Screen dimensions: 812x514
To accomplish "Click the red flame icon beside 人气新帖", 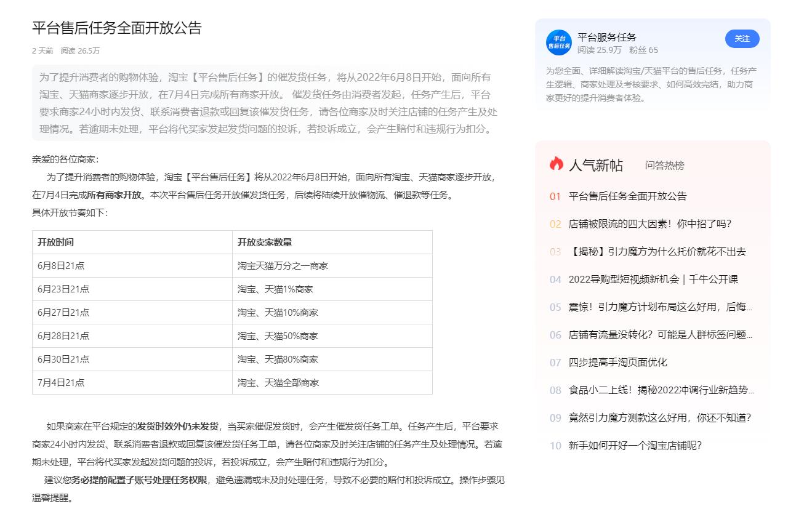I will 556,164.
